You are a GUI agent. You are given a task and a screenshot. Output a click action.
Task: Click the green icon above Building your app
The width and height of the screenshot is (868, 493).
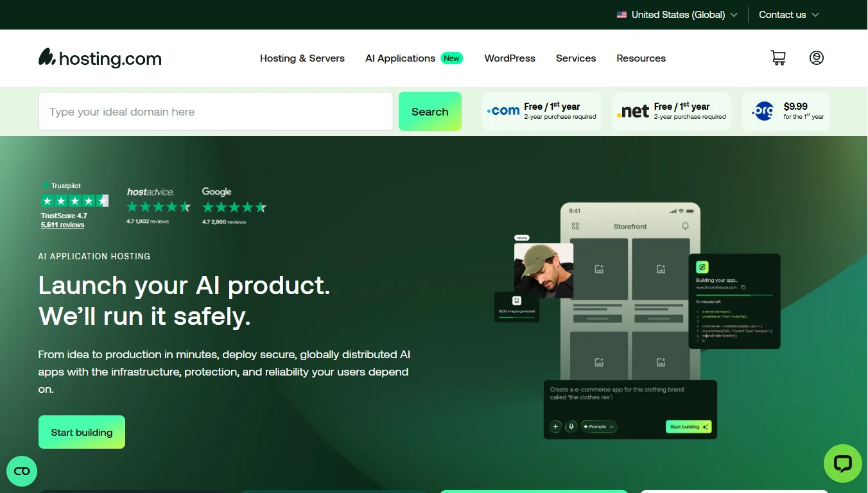click(702, 267)
